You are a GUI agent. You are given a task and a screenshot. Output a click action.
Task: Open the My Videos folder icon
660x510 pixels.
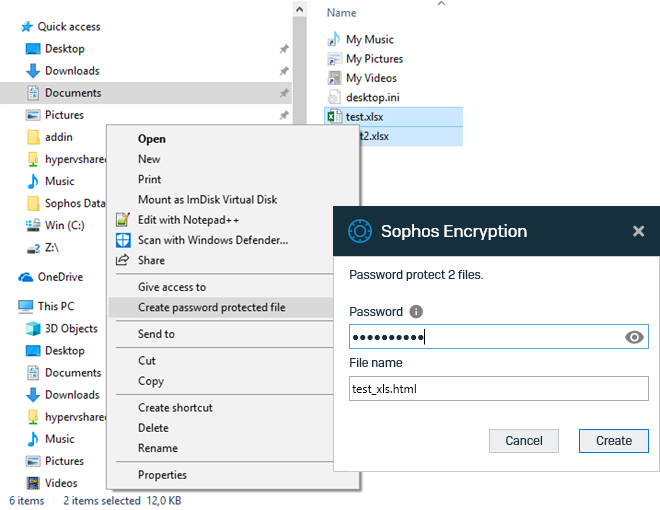pos(334,78)
